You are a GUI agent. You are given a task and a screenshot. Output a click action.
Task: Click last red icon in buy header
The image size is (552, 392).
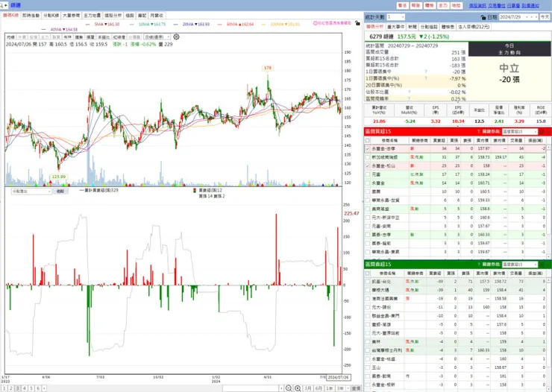pos(548,131)
